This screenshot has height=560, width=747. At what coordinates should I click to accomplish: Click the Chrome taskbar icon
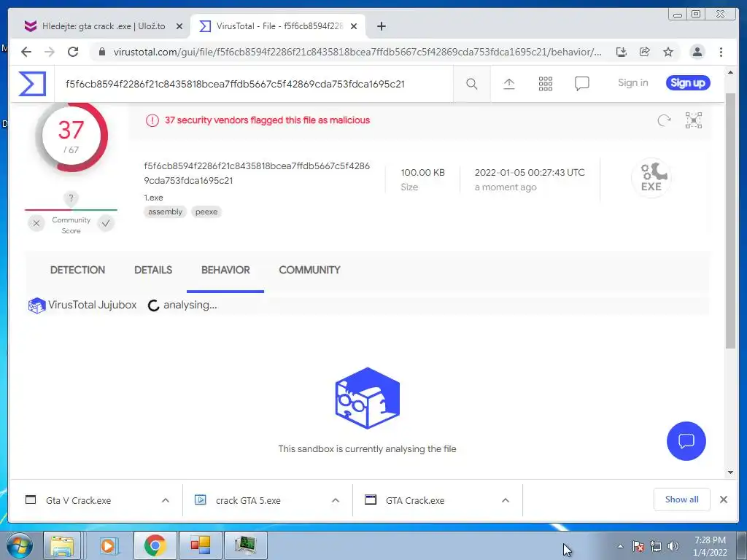pyautogui.click(x=155, y=545)
